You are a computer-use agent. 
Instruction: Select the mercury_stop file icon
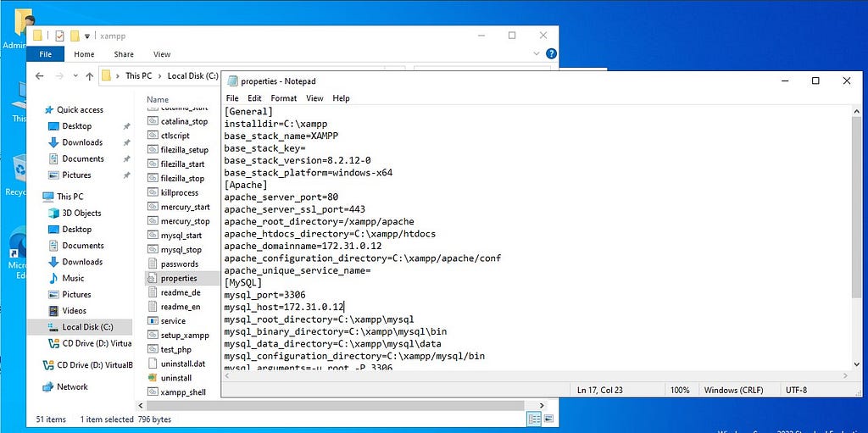click(153, 221)
